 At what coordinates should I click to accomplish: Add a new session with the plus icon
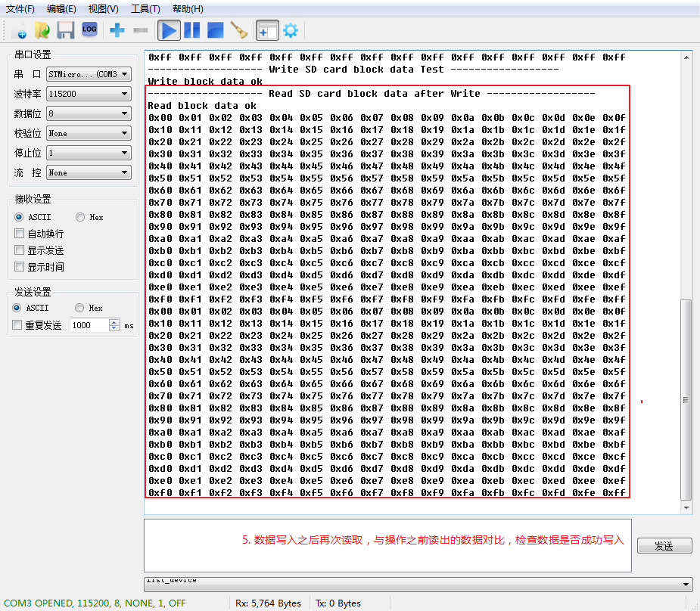coord(115,29)
